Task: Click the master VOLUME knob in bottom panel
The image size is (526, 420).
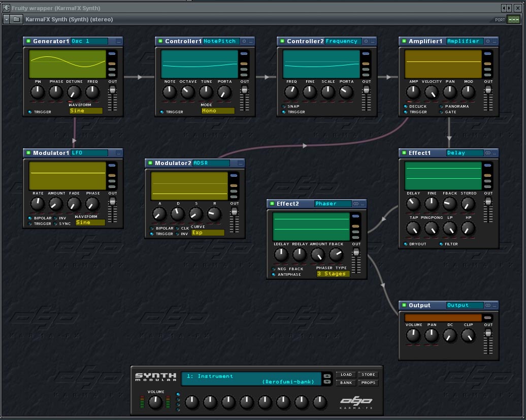Action: [155, 402]
